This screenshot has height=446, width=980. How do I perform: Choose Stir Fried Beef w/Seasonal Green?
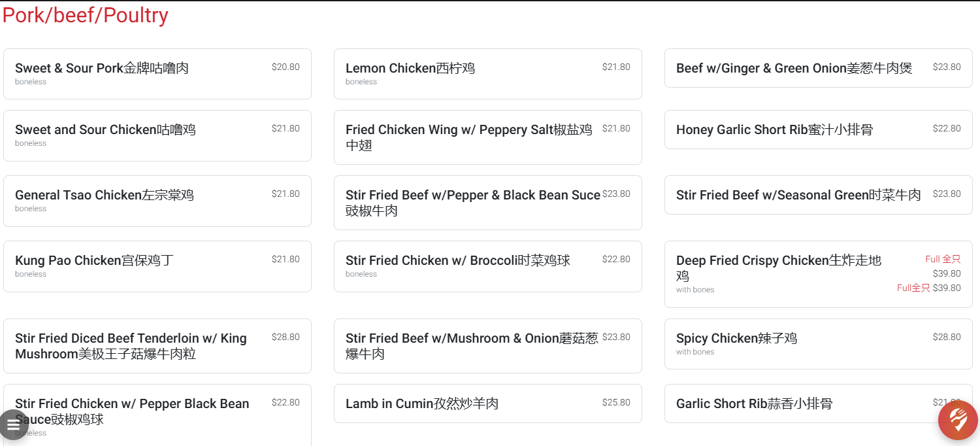pyautogui.click(x=818, y=195)
